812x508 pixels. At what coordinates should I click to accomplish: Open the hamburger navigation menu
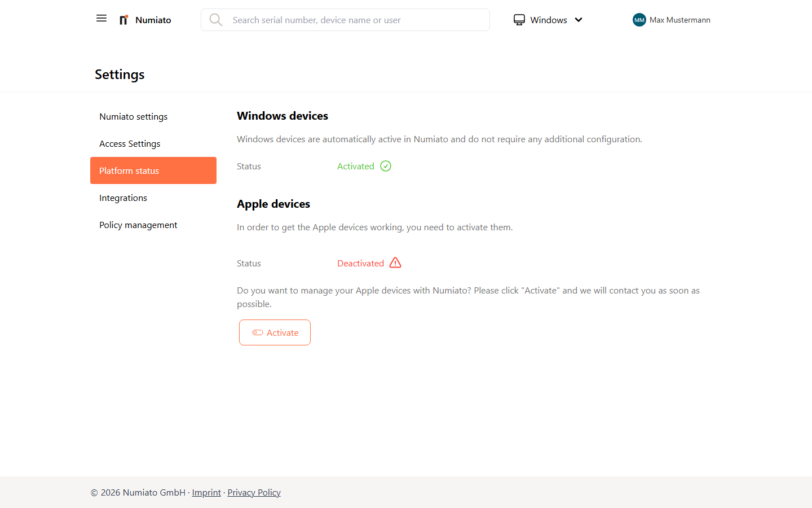tap(101, 18)
